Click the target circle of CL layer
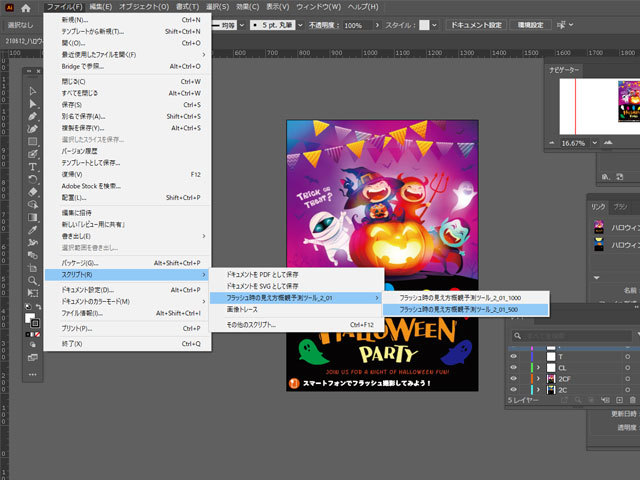The width and height of the screenshot is (640, 480). [x=627, y=367]
